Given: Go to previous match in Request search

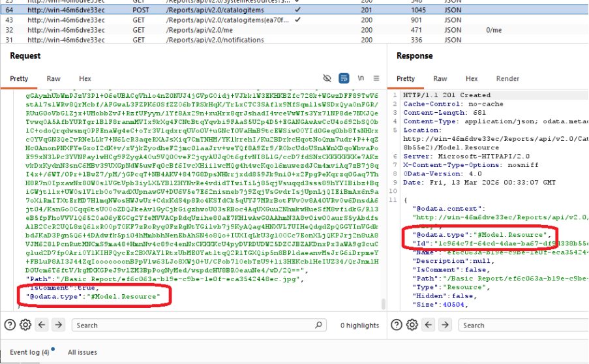Looking at the screenshot, I should (42, 325).
